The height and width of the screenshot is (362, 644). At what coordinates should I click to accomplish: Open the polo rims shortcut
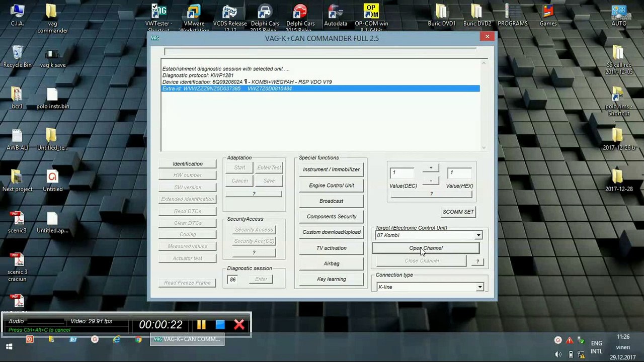(618, 101)
